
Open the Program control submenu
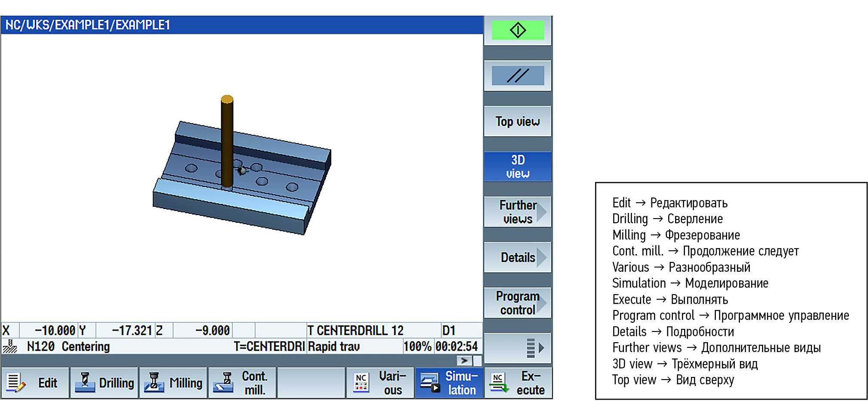(x=517, y=303)
